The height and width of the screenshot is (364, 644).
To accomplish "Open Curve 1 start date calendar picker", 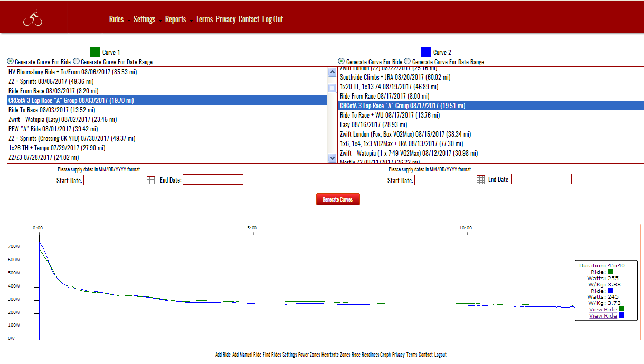I will click(x=151, y=180).
